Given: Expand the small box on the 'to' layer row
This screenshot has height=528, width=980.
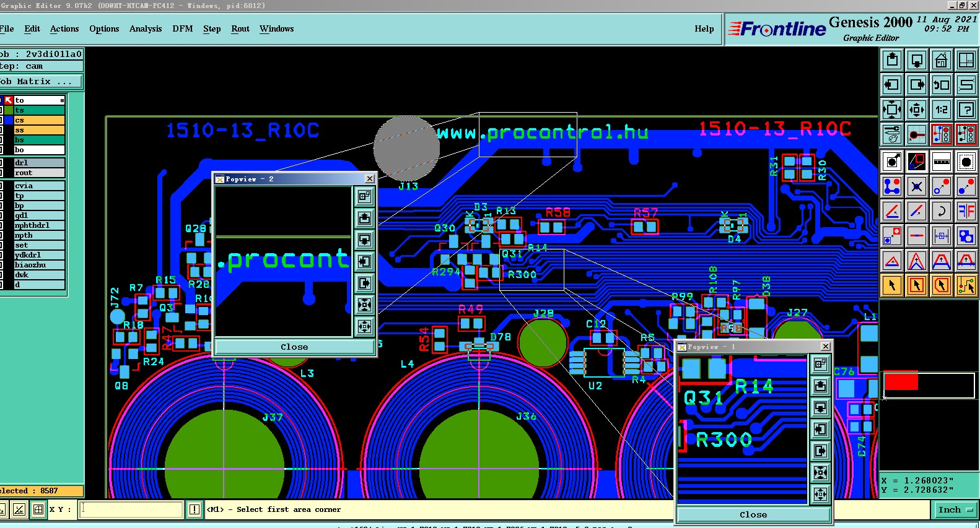Looking at the screenshot, I should [x=62, y=100].
